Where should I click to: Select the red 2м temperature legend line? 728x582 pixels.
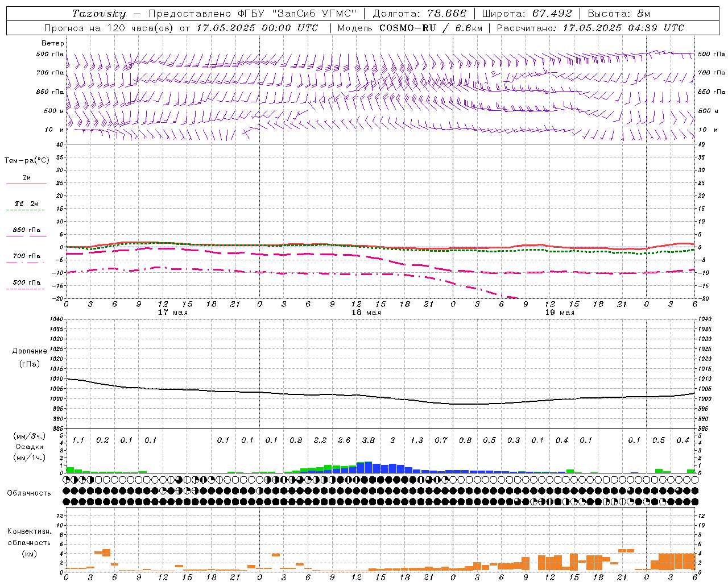click(26, 184)
